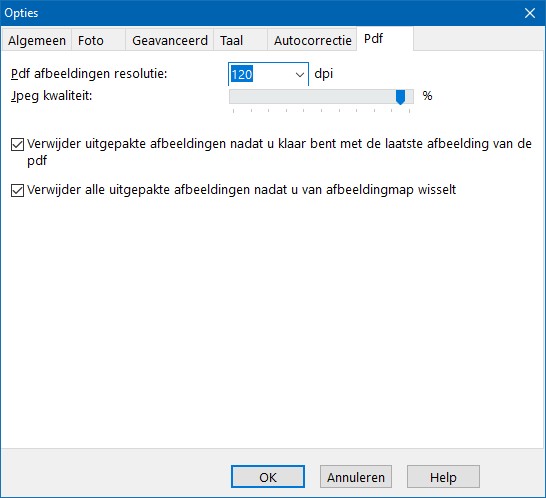Switch to the Algemeen tab
Viewport: 546px width, 498px height.
point(37,40)
